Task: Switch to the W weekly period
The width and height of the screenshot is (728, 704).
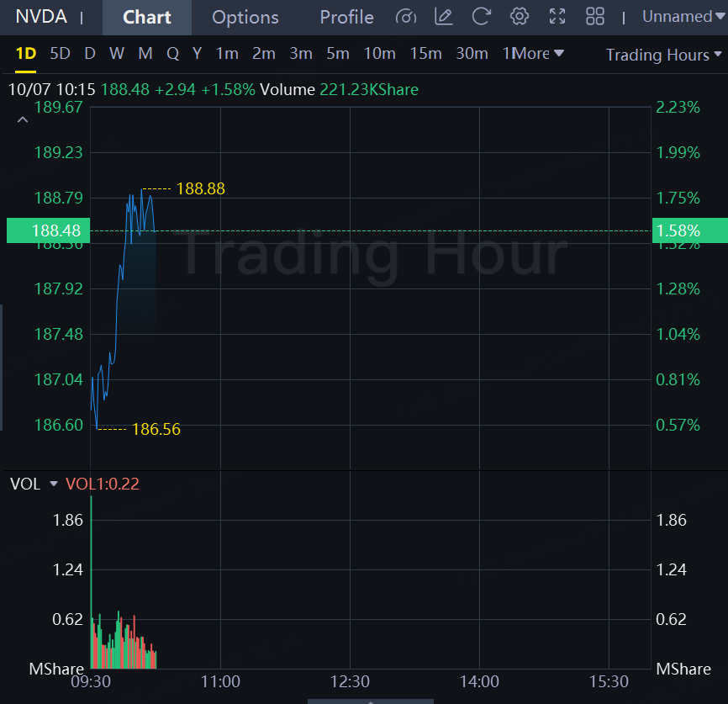Action: (117, 54)
